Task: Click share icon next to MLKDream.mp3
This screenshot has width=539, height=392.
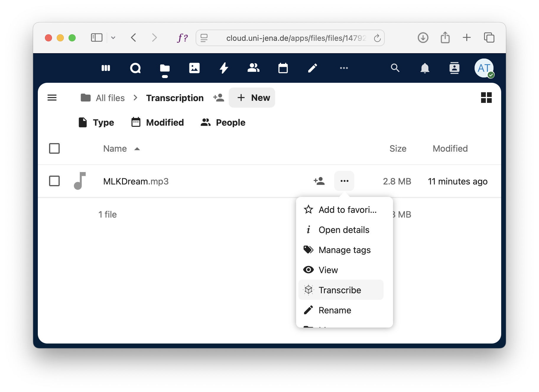Action: (x=319, y=181)
